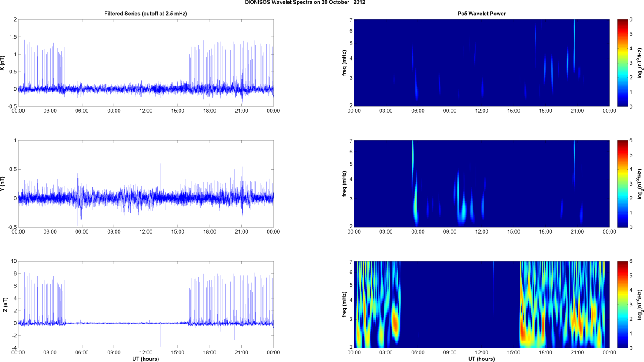This screenshot has height=362, width=644.
Task: Click the log2(nT²/Hz) label of the top color bar
Action: (640, 63)
